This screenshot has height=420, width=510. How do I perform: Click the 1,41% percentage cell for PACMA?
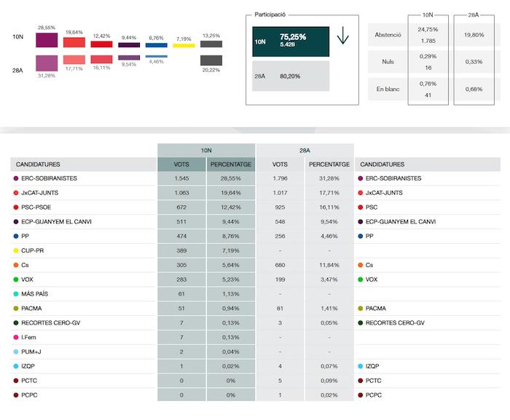pyautogui.click(x=329, y=309)
